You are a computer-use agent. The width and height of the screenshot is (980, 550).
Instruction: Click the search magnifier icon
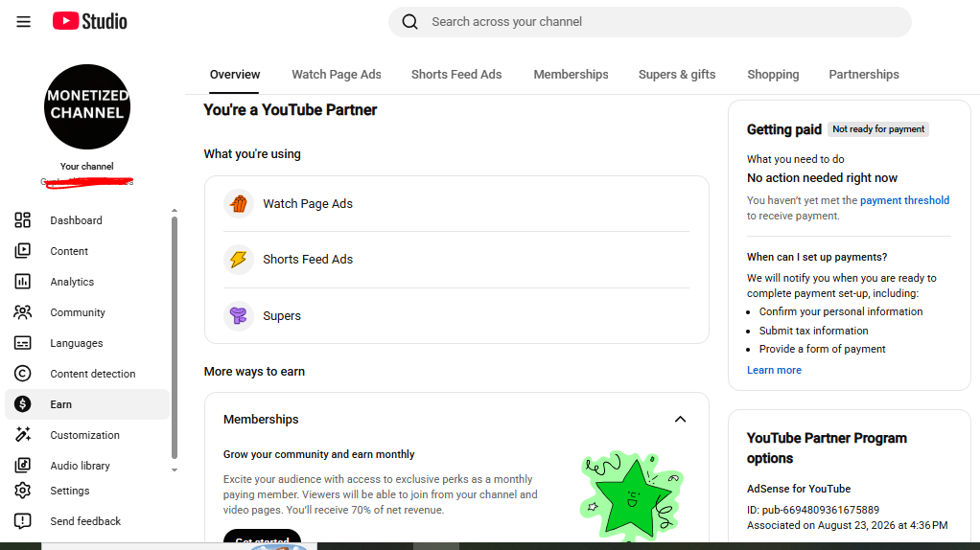tap(410, 22)
